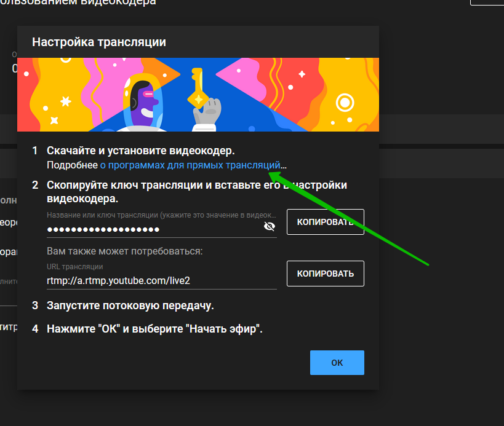Screen dimensions: 504x426
Task: Reveal the hidden stream key with eye icon
Action: point(269,227)
